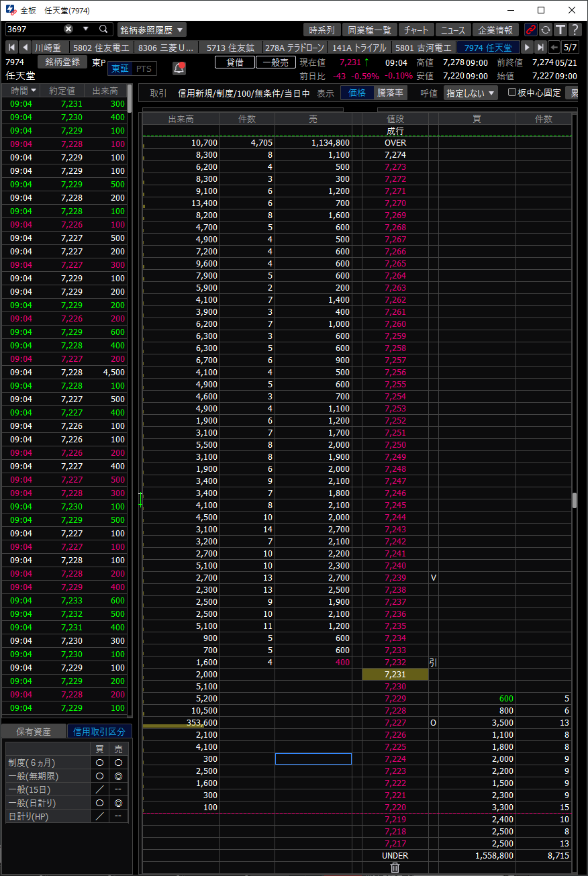Screen dimensions: 588x876
Task: Clear the stock code field with the X icon
Action: click(x=68, y=29)
